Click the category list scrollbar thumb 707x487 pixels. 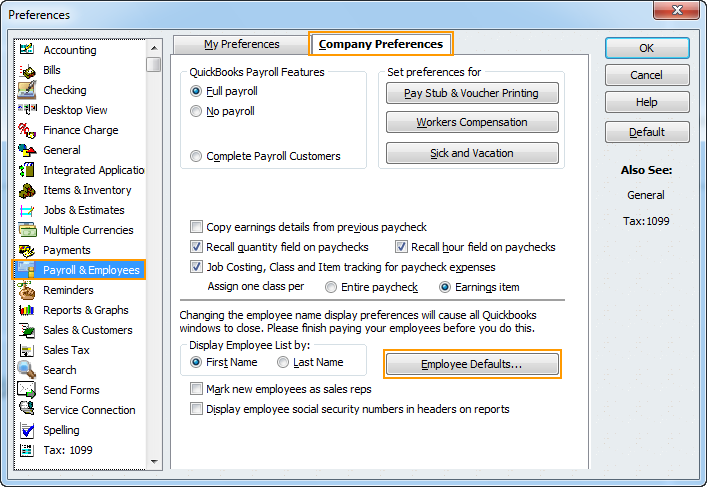154,64
